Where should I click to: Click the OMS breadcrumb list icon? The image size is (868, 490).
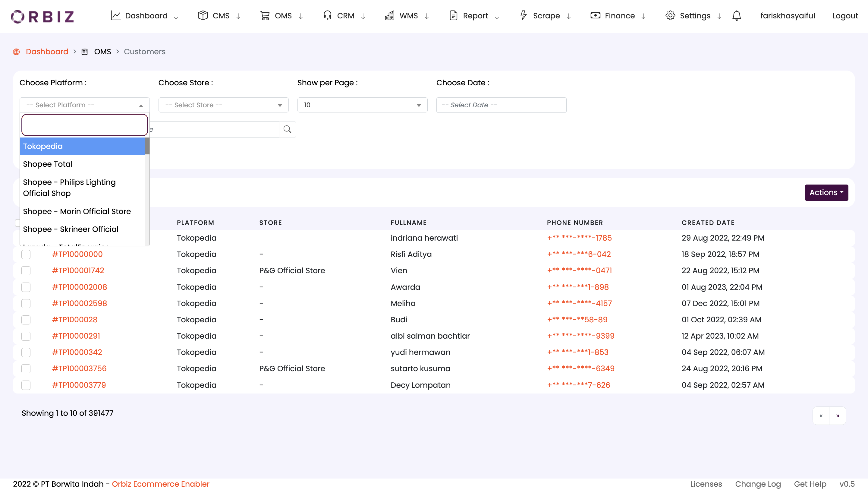click(85, 52)
